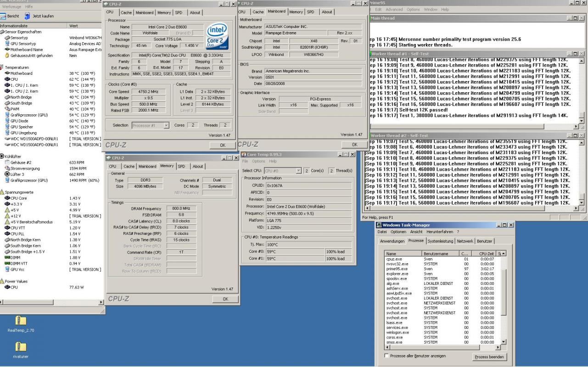Click the PWM row icon
The image size is (588, 367).
(x=7, y=109)
